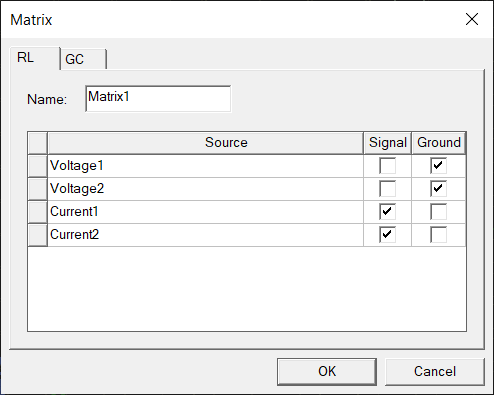The height and width of the screenshot is (395, 494).
Task: Click row header selector for Voltage2
Action: pos(37,189)
